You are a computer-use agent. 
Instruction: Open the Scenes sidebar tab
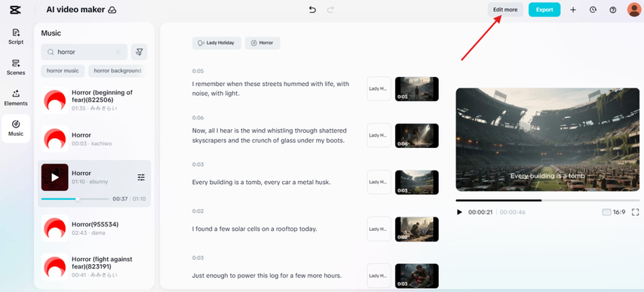coord(16,67)
